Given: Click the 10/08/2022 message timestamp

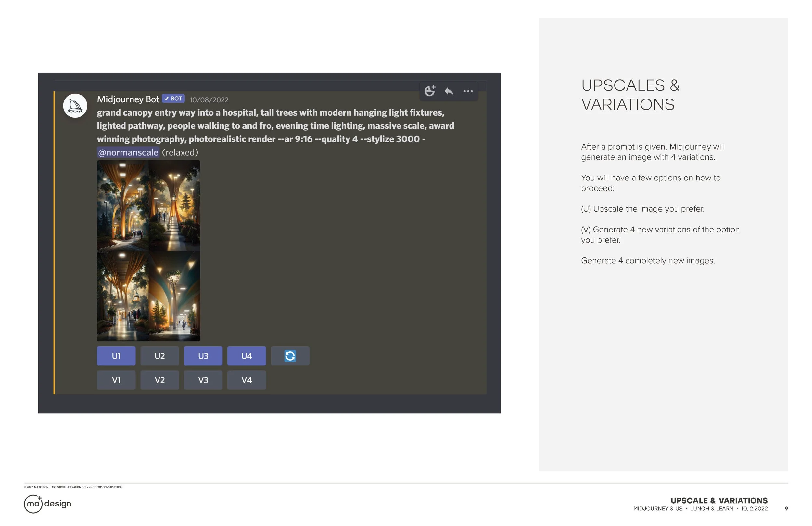Looking at the screenshot, I should pyautogui.click(x=209, y=100).
